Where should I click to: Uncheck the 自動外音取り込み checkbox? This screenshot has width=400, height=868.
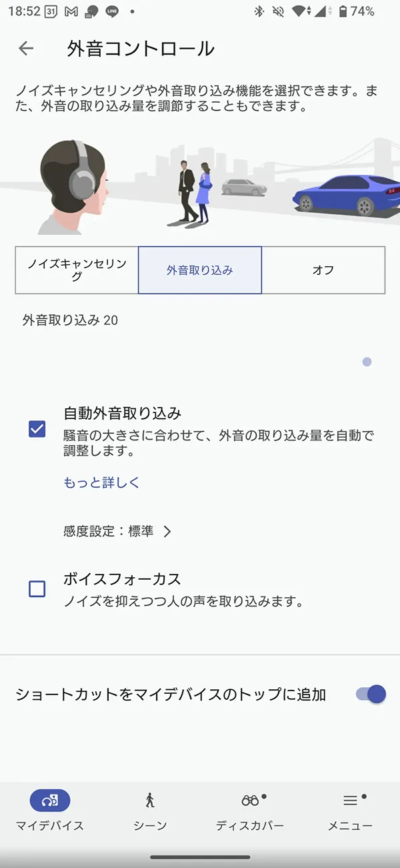(x=37, y=429)
